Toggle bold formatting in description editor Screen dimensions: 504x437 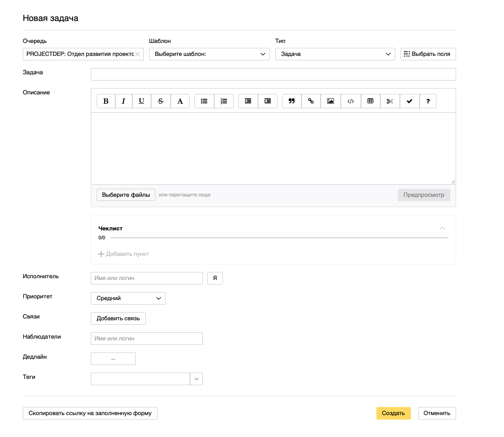[x=106, y=101]
